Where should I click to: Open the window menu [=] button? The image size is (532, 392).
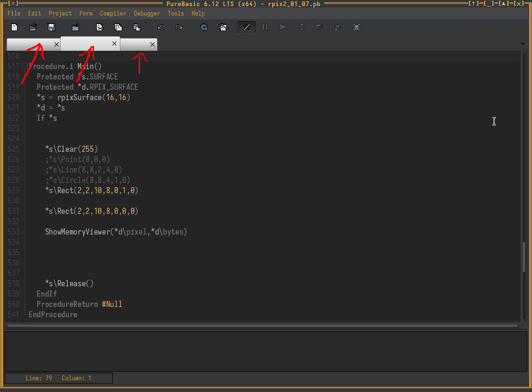pos(13,3)
